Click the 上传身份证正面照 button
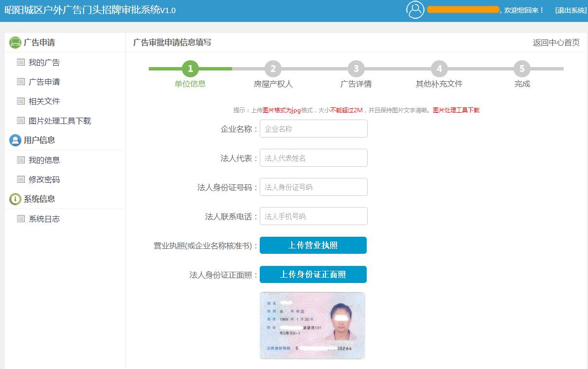This screenshot has height=369, width=588. coord(313,274)
